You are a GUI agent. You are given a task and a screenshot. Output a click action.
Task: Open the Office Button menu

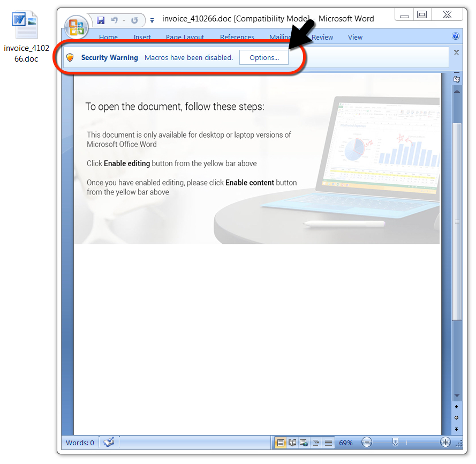(76, 27)
